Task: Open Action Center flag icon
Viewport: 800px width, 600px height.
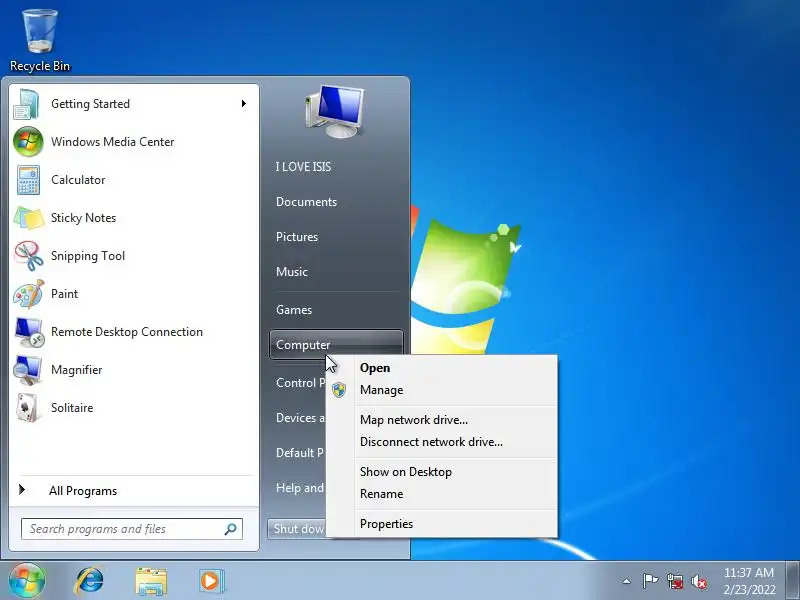Action: tap(650, 581)
